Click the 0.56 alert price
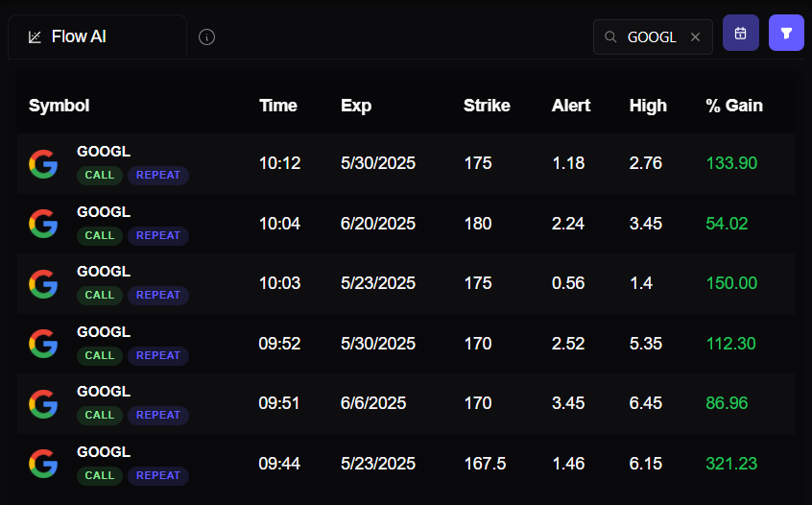 (x=568, y=283)
